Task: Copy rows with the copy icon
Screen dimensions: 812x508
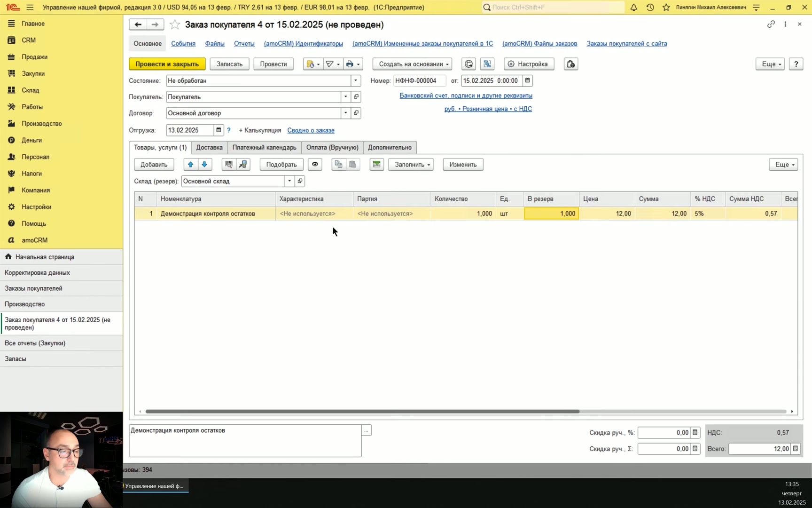Action: click(x=338, y=164)
